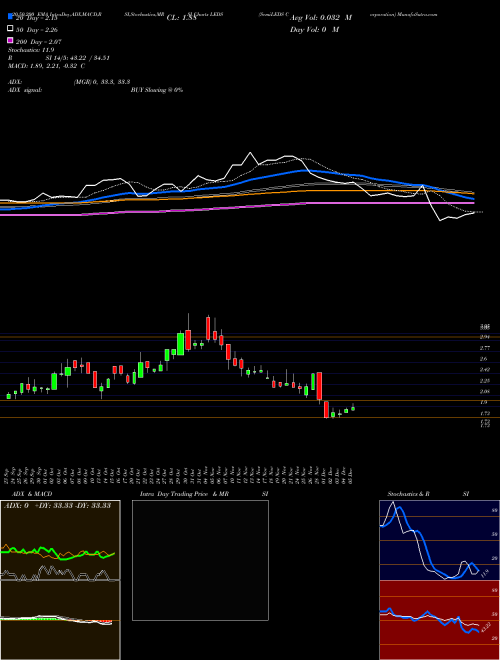Click the highest red candlestick at the peak
Image resolution: width=500 pixels, height=660 pixels.
[208, 328]
